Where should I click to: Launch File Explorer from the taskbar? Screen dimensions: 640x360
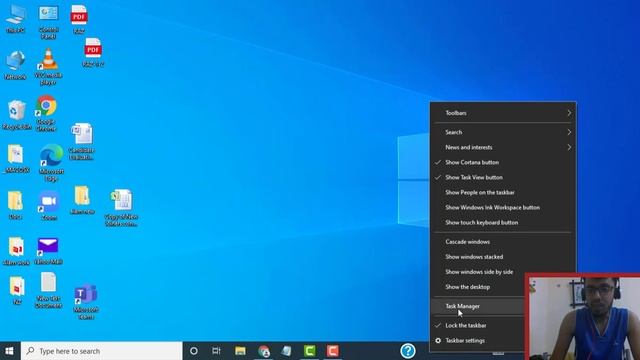coord(240,351)
